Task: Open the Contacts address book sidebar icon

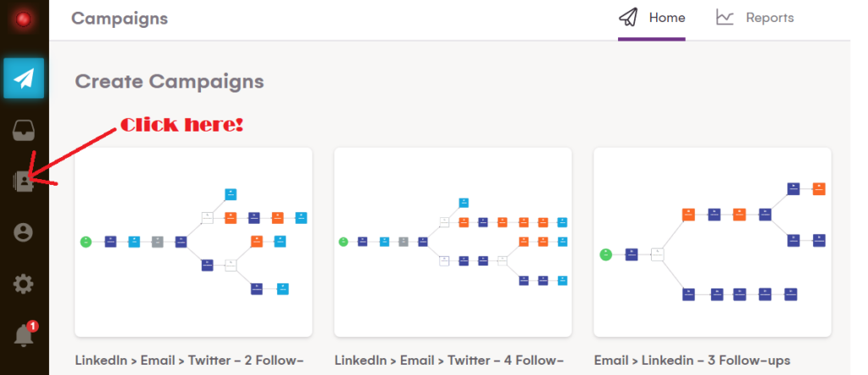Action: 24,181
